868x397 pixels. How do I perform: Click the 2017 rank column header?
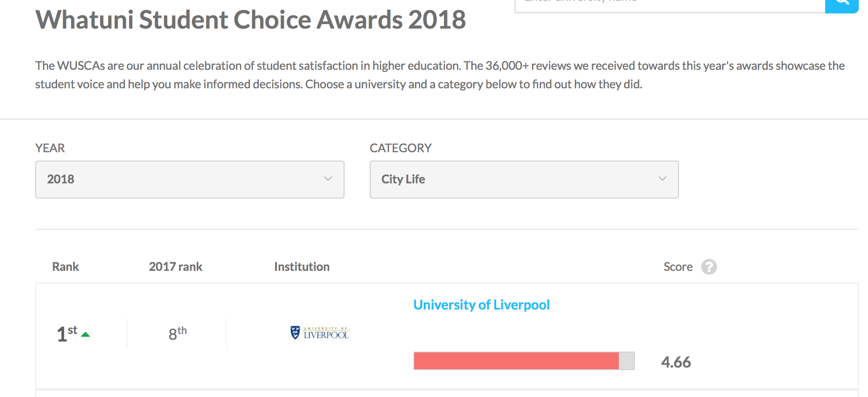pyautogui.click(x=176, y=267)
